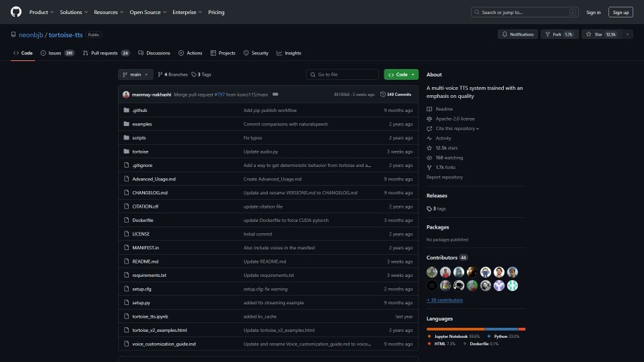Expand Cite this repository option
644x362 pixels.
point(456,129)
